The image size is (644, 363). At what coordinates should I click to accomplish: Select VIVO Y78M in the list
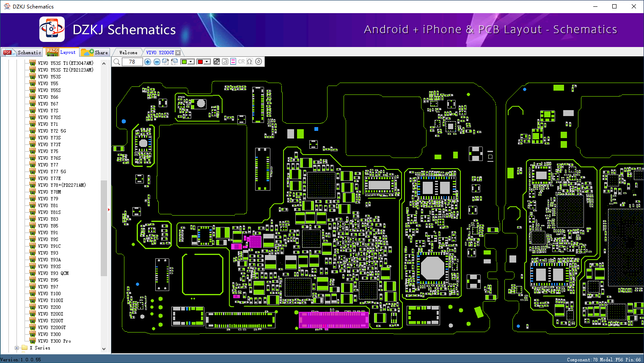click(x=49, y=192)
